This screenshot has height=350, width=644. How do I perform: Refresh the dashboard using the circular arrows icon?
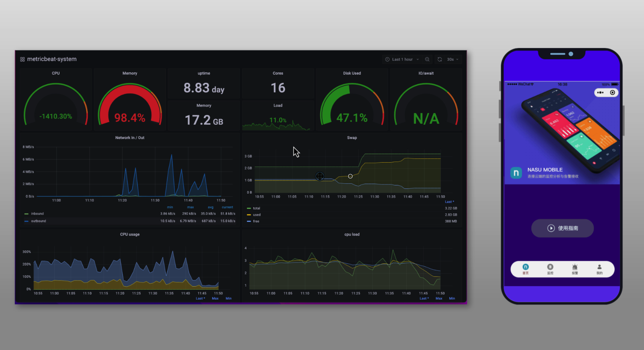(x=440, y=59)
